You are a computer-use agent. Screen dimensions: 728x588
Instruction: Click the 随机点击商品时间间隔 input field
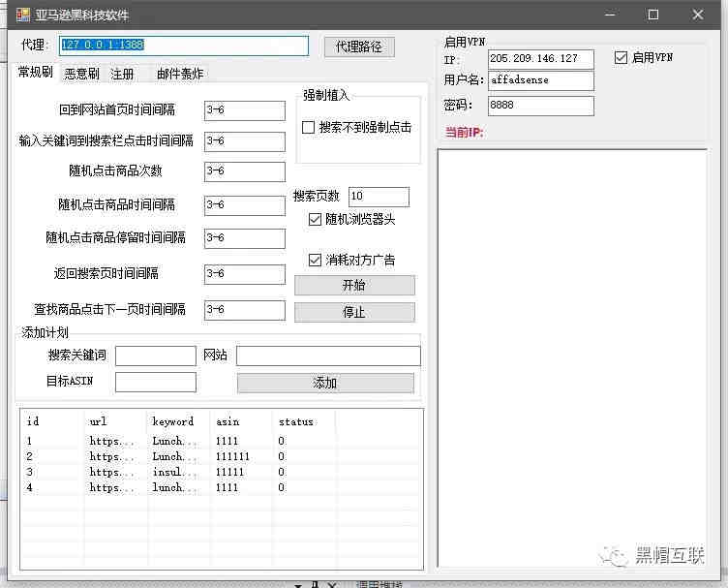(245, 205)
